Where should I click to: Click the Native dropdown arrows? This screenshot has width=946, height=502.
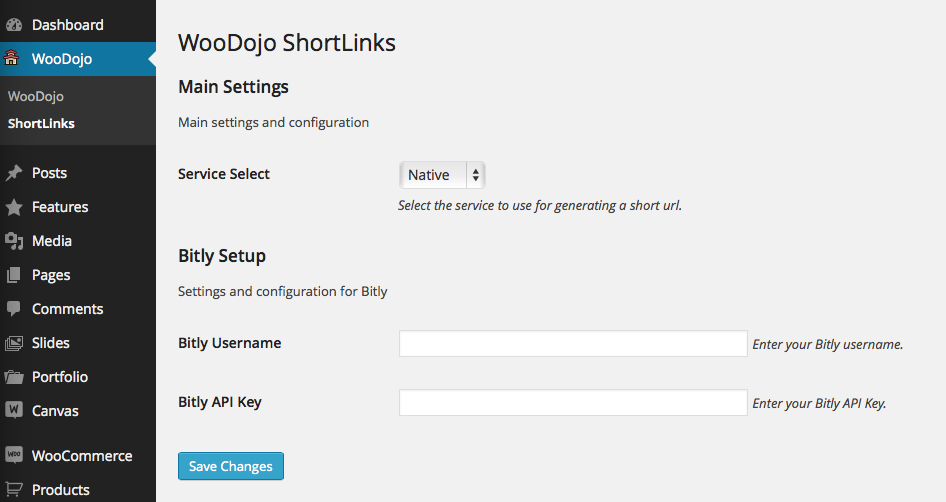point(475,175)
